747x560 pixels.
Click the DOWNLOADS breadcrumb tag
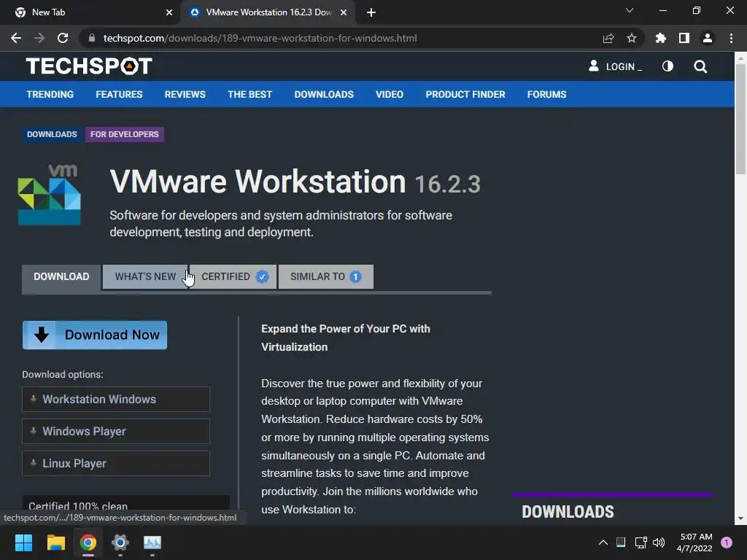click(52, 134)
